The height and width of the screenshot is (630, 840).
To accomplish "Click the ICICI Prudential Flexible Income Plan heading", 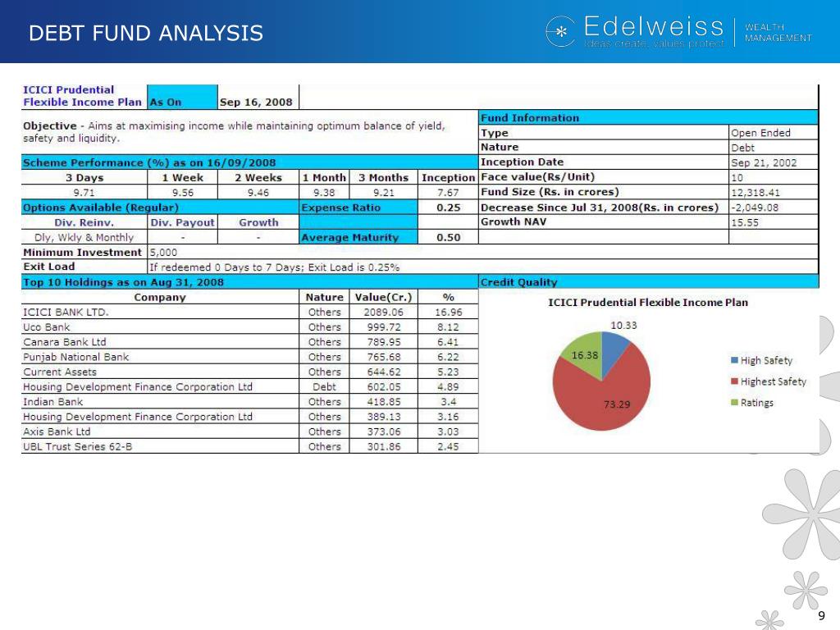I will point(82,96).
